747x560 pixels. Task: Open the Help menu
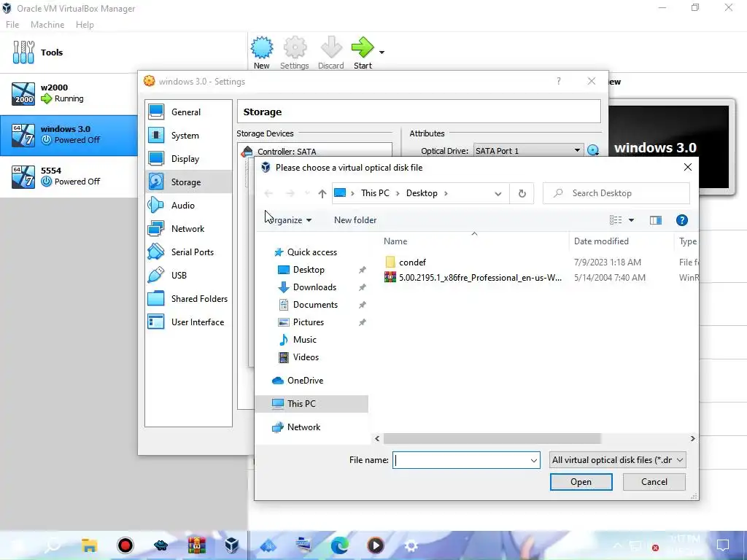(x=85, y=25)
